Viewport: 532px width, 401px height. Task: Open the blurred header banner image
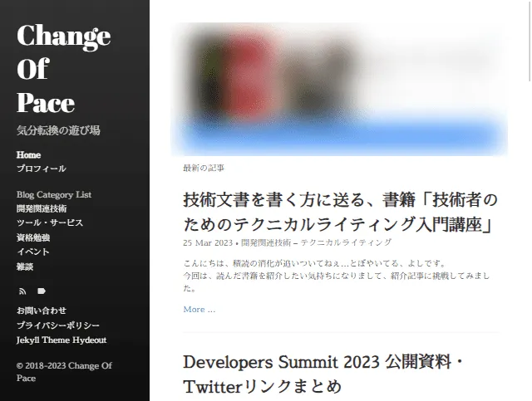[339, 89]
